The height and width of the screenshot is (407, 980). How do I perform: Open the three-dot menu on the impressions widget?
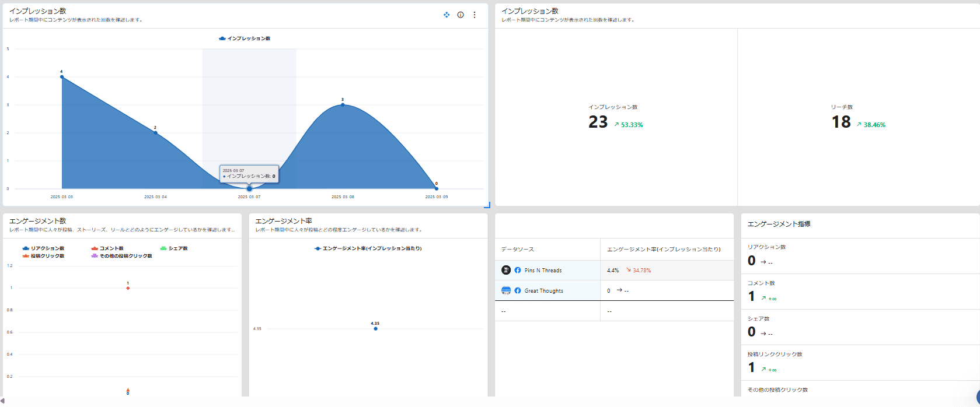point(475,15)
